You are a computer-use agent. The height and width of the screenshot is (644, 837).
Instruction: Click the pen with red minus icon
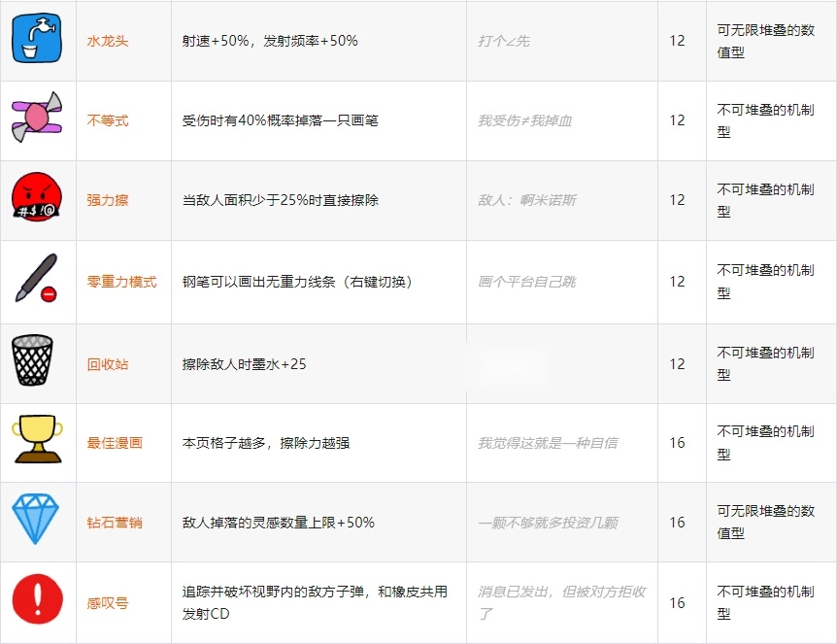tap(37, 281)
